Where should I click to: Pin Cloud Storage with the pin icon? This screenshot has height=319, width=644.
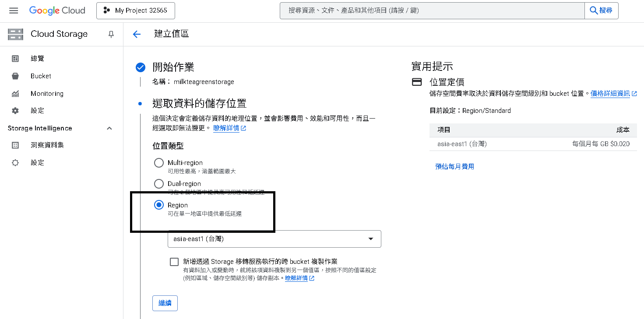point(111,35)
